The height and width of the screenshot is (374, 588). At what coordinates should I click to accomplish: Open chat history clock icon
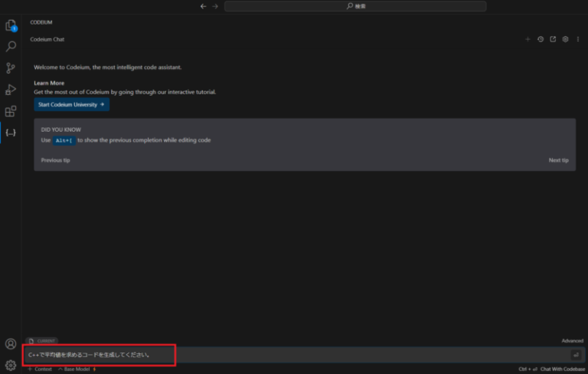[x=541, y=39]
